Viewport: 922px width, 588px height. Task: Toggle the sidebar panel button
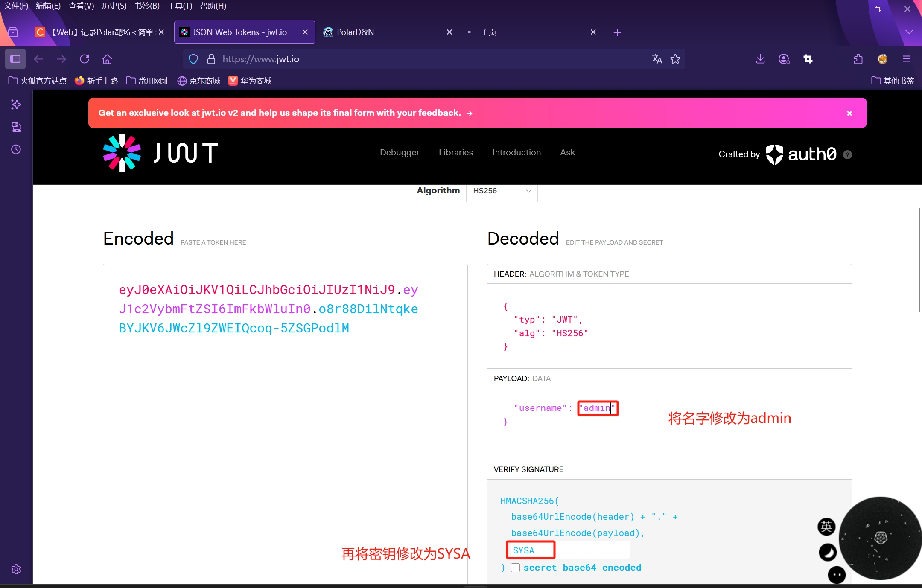[x=15, y=59]
